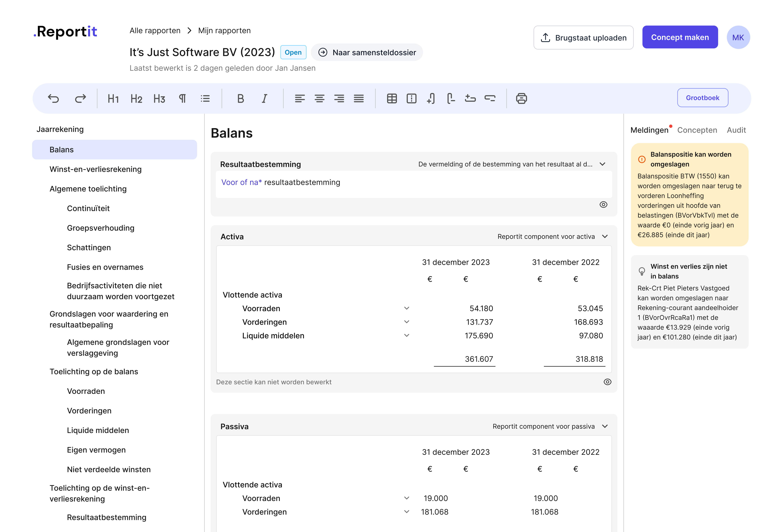Upload a Brugstaat file
The height and width of the screenshot is (532, 784).
(x=584, y=37)
